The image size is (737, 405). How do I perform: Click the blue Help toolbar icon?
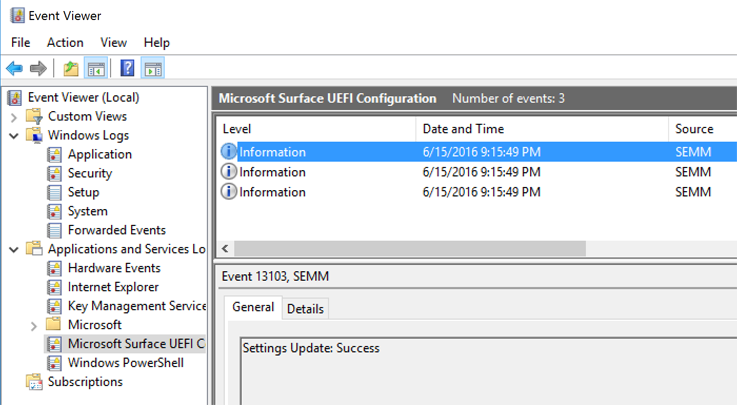pos(127,69)
